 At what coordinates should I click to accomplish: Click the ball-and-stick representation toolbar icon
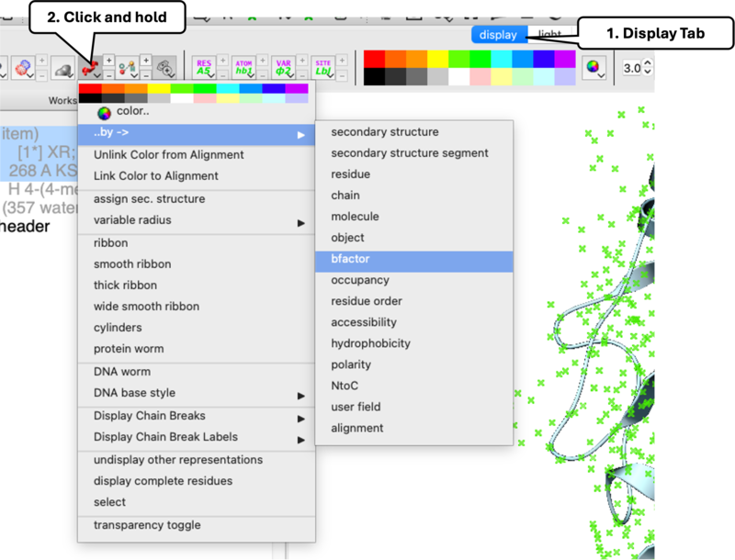(x=127, y=68)
